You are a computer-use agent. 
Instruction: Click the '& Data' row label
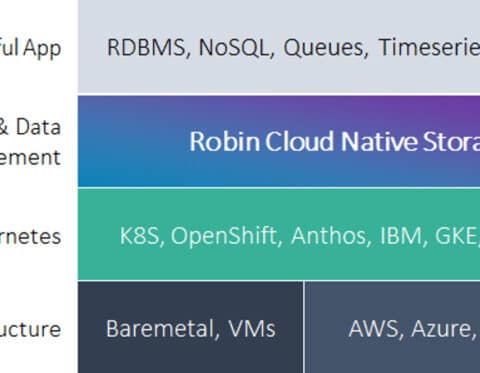[30, 127]
